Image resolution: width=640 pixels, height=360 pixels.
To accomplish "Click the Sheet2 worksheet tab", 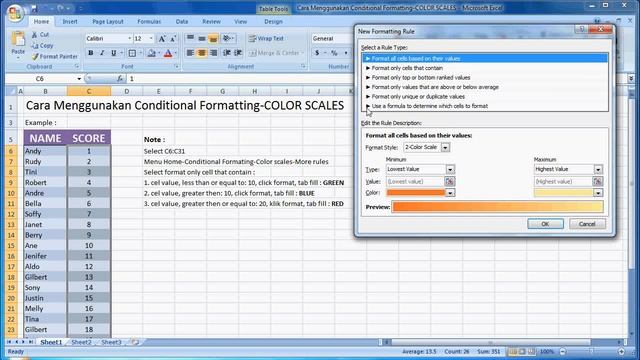I will 81,342.
